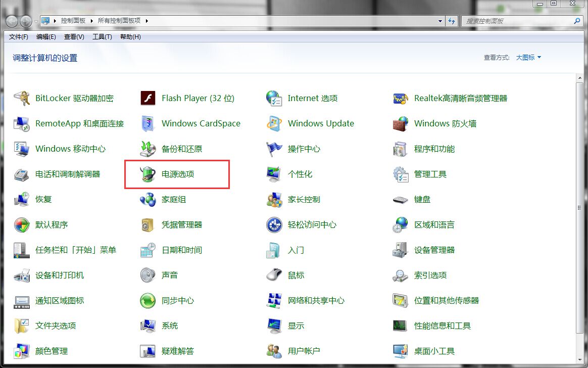Open the 轻松访问中心 icon

[x=274, y=225]
